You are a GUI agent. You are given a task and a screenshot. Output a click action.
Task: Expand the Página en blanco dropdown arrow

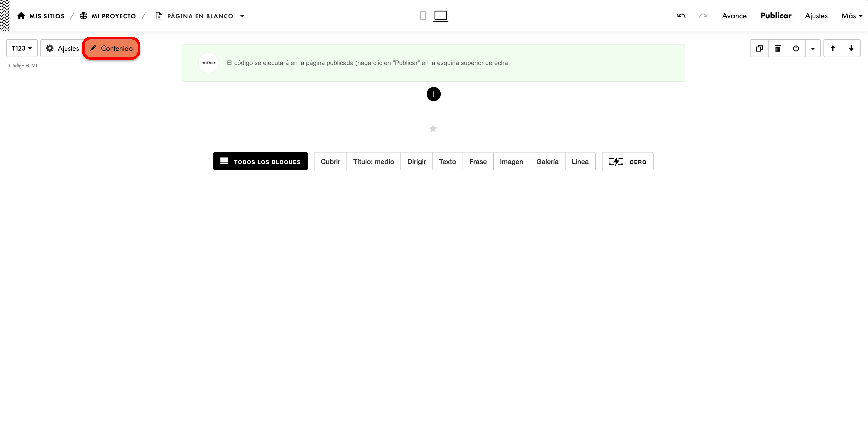tap(242, 16)
